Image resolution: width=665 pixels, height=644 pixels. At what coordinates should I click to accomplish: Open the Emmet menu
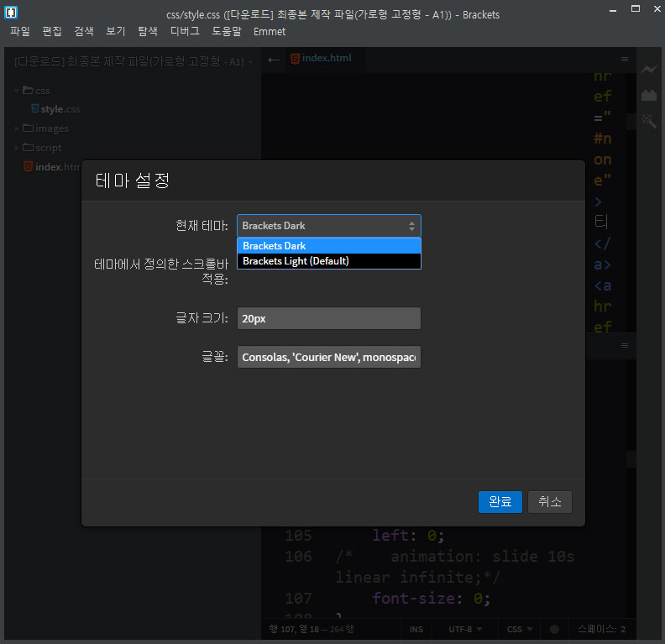click(x=270, y=31)
